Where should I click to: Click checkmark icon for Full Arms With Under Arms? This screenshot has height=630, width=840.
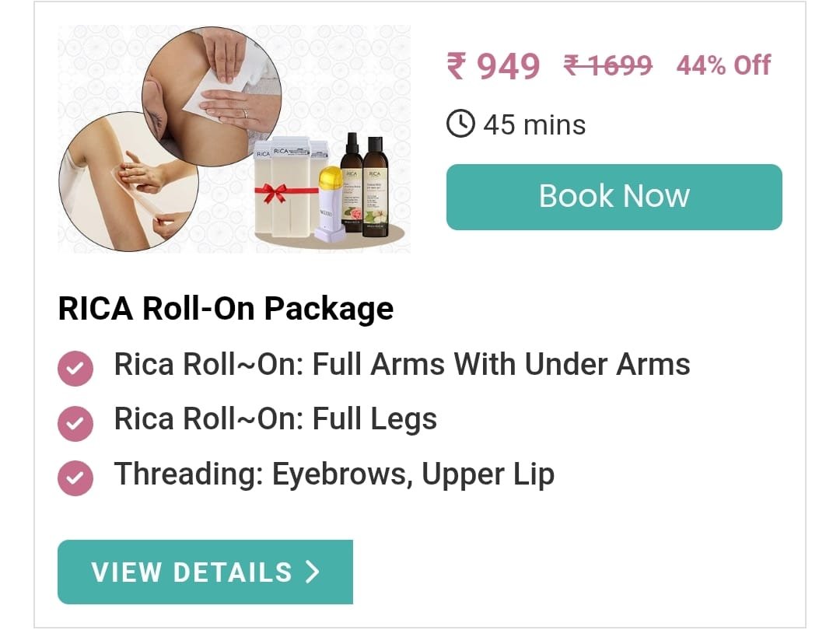click(75, 369)
